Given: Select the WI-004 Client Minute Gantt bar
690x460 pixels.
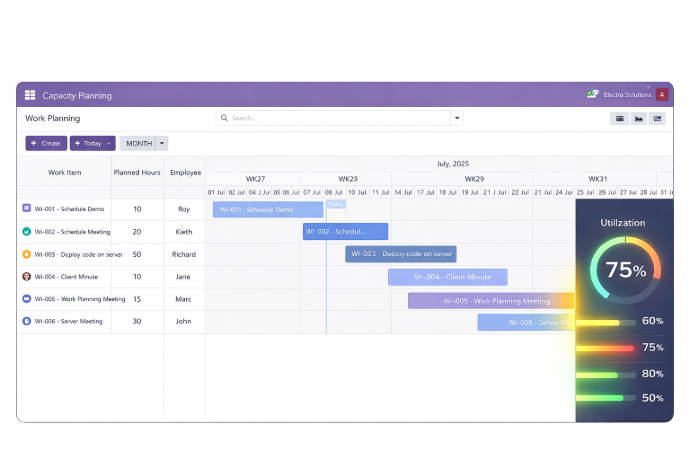Looking at the screenshot, I should 447,277.
